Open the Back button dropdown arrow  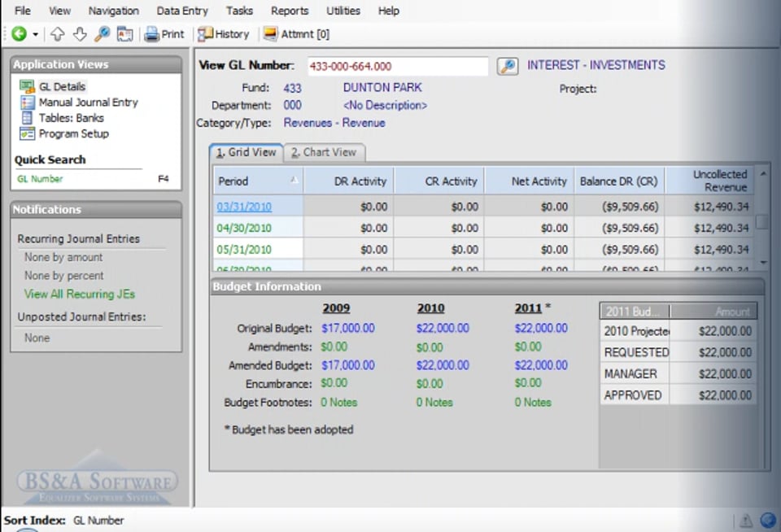[x=35, y=34]
